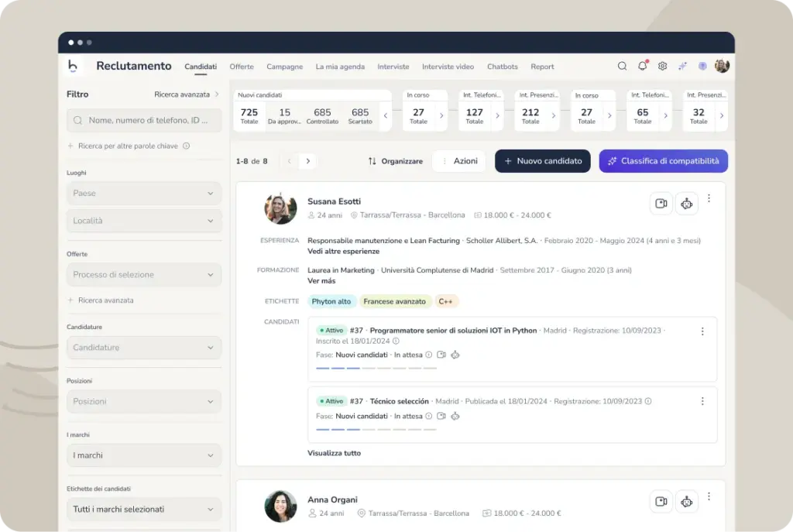Click video icon in Técnico selección phase row
Screen dimensions: 793x532
tap(441, 416)
